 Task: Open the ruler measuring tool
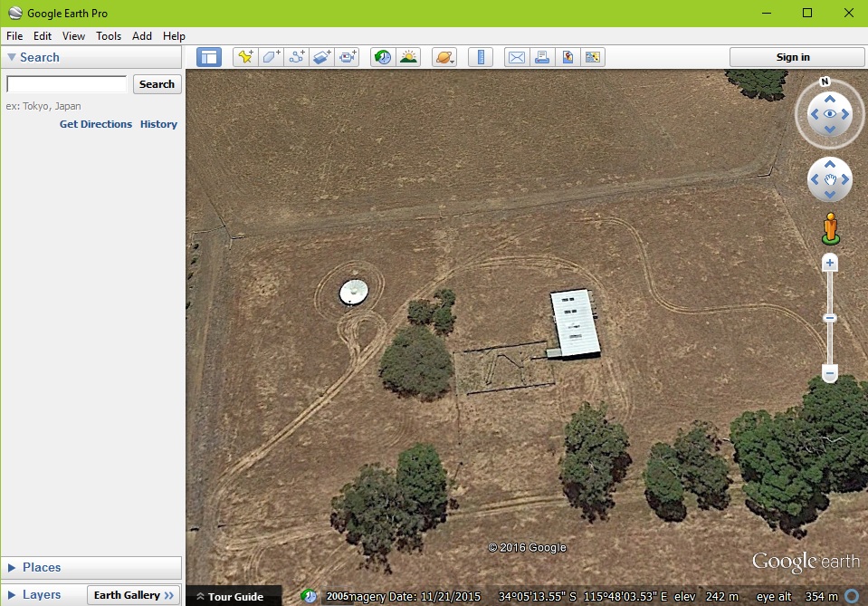click(481, 57)
